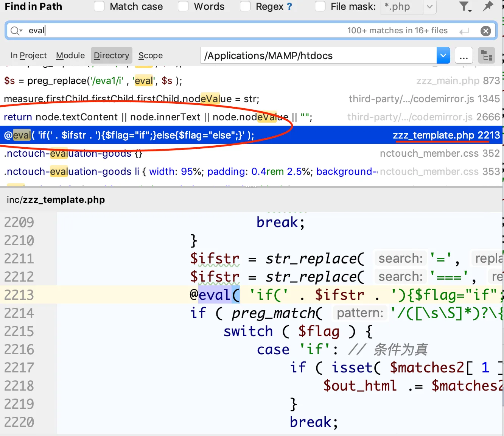Switch to the Module tab

click(70, 56)
